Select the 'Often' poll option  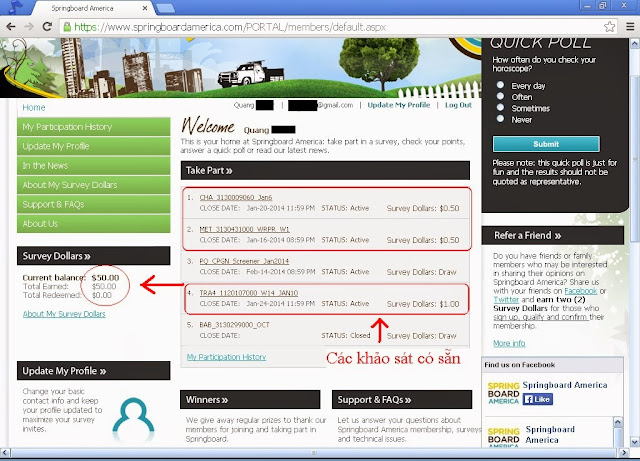tap(500, 96)
